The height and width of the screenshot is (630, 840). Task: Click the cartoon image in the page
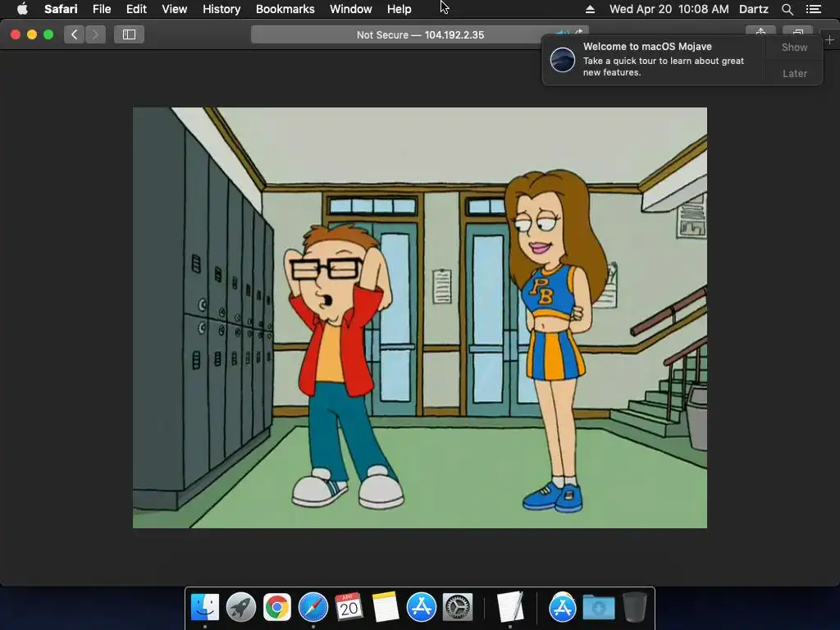pos(420,317)
